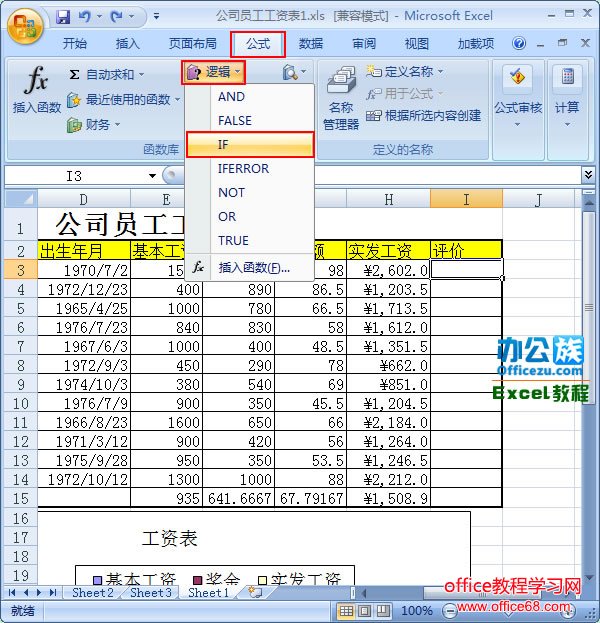Click the 工资表 chart title

click(170, 539)
